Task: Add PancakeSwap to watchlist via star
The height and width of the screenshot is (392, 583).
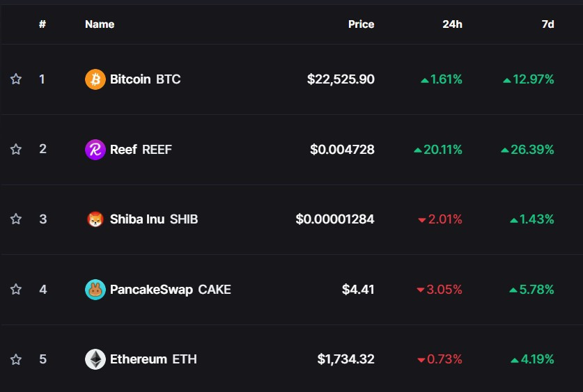Action: [x=16, y=290]
